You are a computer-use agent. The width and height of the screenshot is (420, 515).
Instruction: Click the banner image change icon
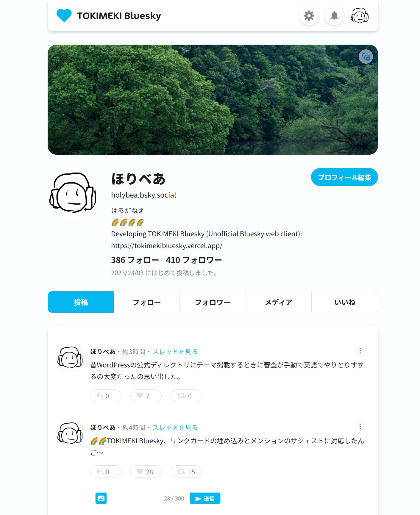coord(366,57)
